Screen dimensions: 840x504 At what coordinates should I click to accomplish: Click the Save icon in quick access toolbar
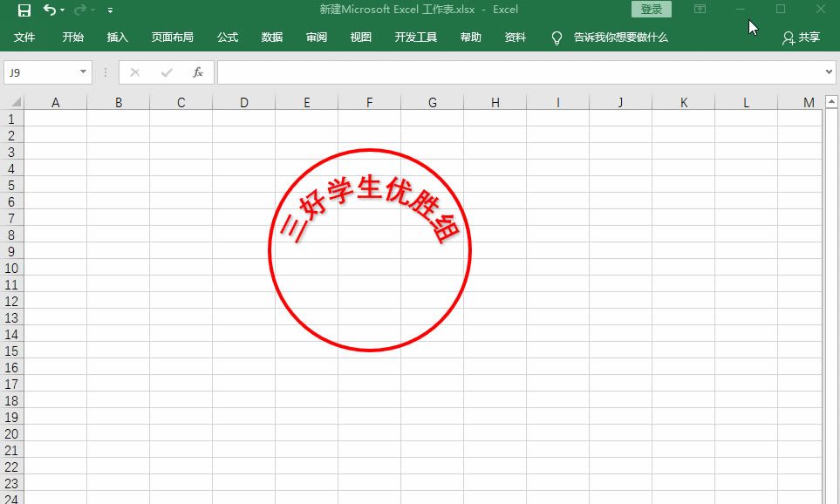(x=24, y=10)
